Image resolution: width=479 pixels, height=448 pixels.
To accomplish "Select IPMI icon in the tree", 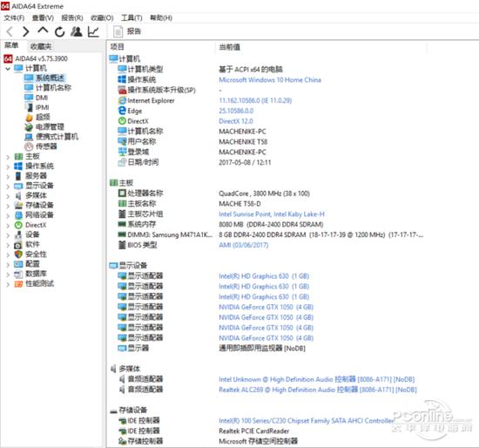I will tap(29, 107).
